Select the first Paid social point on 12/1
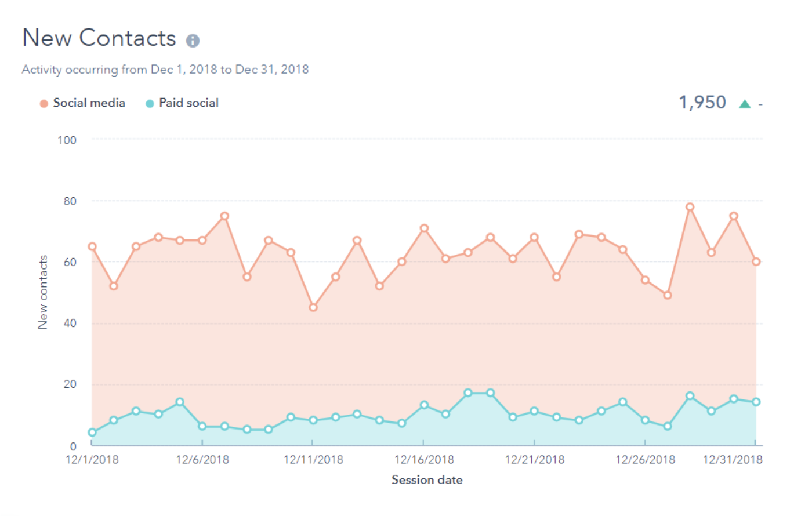Screen dimensions: 812x516 click(92, 433)
